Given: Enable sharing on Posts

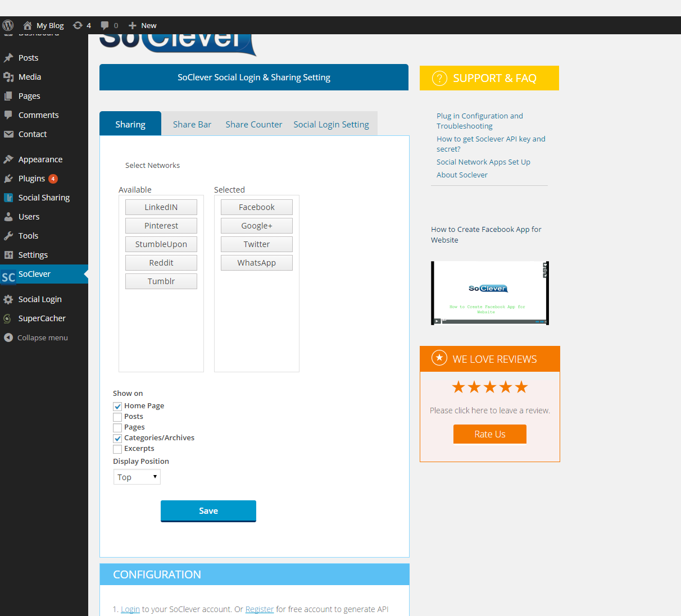Looking at the screenshot, I should click(x=117, y=417).
